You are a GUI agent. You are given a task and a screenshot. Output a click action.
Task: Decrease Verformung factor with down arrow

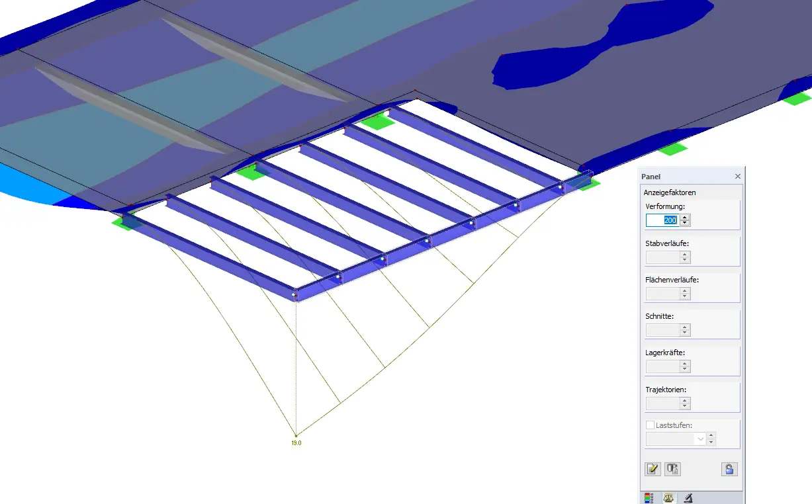(685, 223)
